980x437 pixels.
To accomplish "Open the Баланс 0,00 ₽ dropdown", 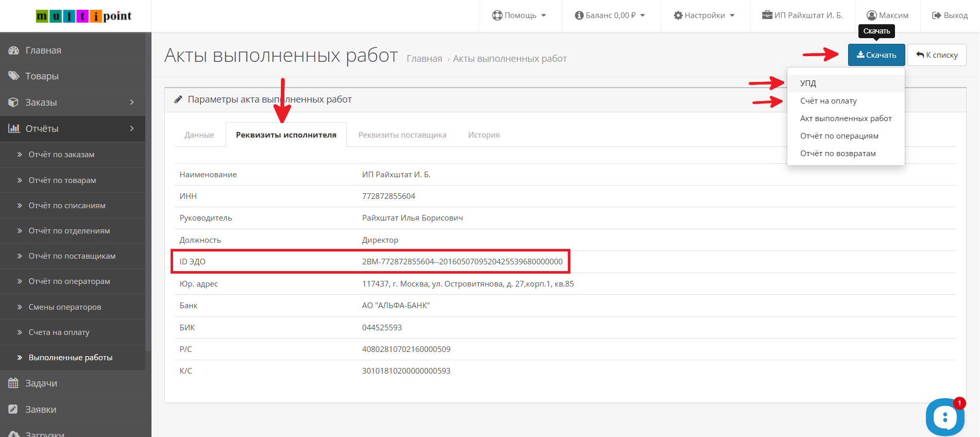I will [610, 15].
